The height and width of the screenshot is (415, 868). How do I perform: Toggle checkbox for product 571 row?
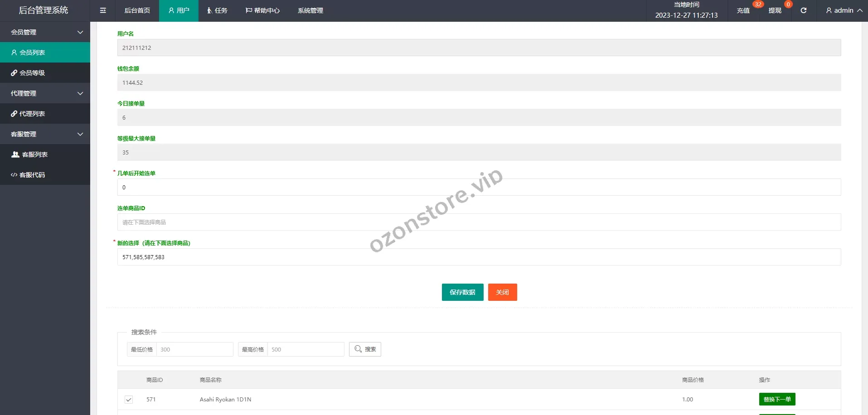click(x=129, y=400)
